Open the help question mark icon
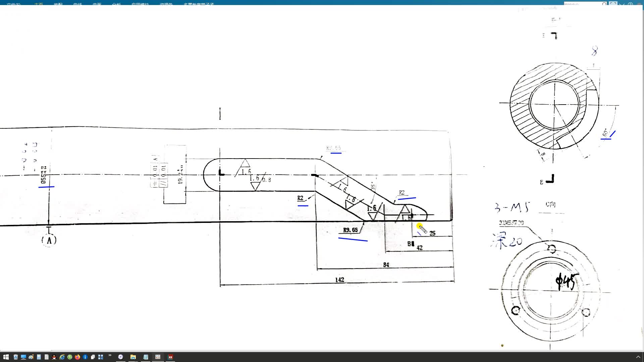644x362 pixels. (630, 4)
